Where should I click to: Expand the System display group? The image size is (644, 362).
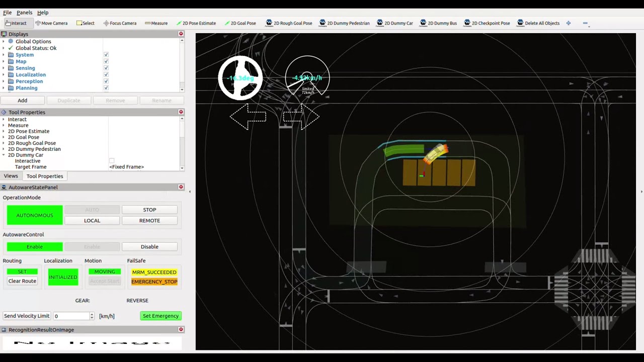click(4, 55)
